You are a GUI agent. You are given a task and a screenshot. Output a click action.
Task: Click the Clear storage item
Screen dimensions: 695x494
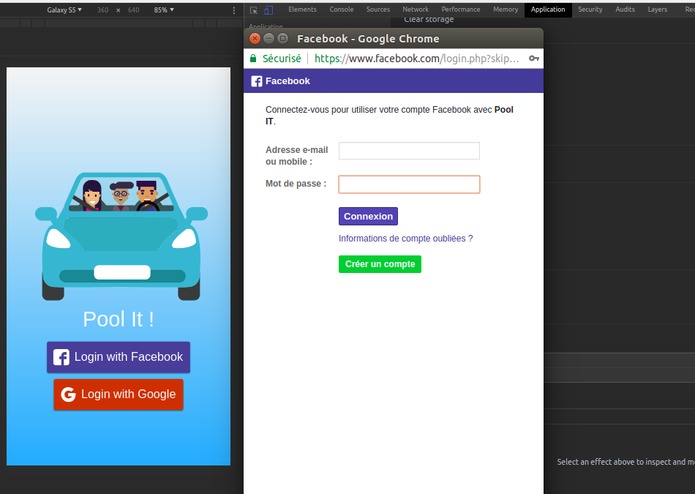click(x=429, y=19)
